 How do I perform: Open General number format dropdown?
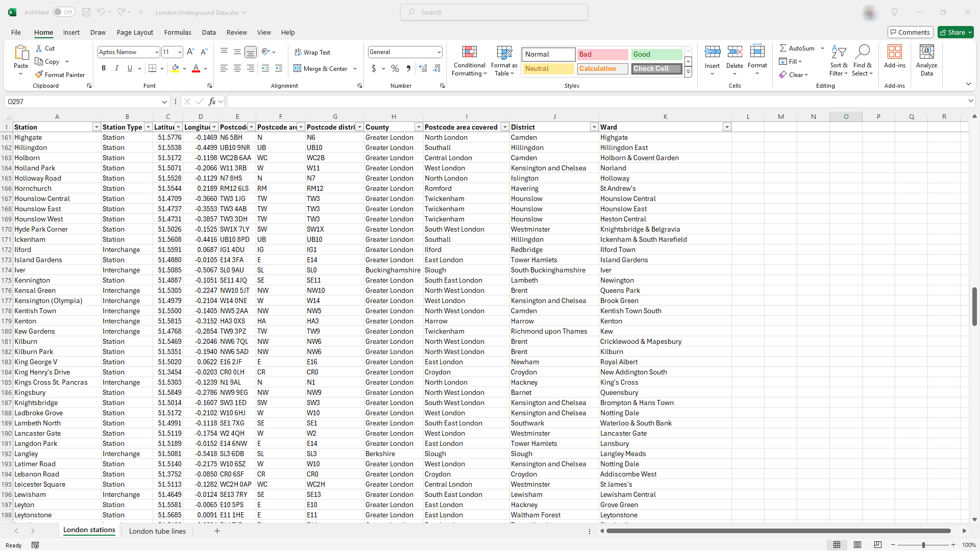point(438,52)
